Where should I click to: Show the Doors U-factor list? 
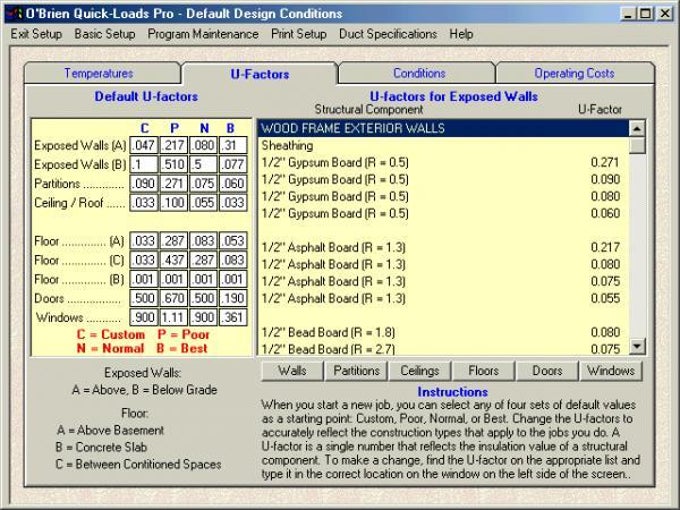click(547, 371)
